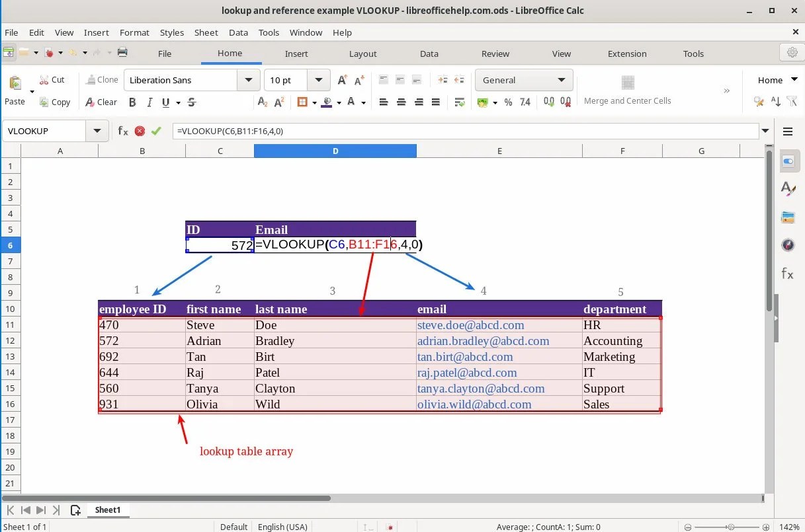Screen dimensions: 805x532
Task: Apply superscript formatting
Action: click(279, 102)
